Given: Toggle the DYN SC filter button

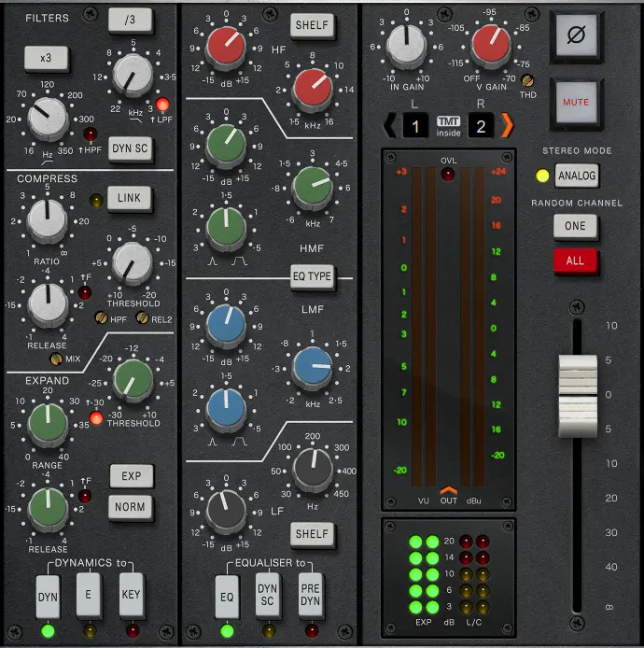Looking at the screenshot, I should coord(130,148).
